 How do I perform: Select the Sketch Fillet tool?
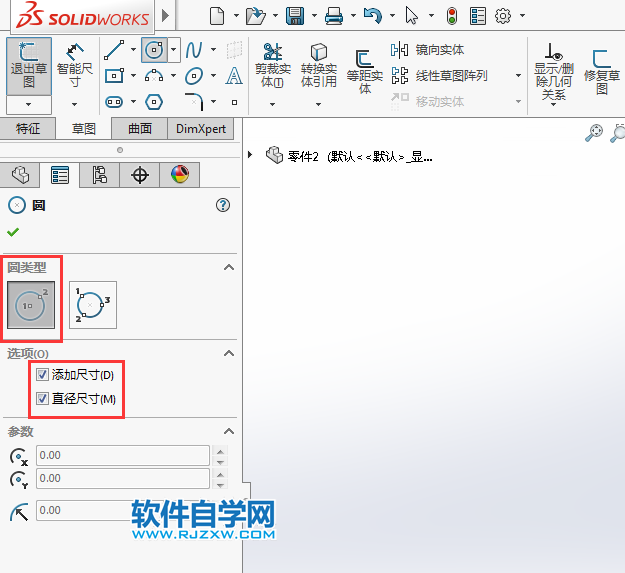[194, 101]
